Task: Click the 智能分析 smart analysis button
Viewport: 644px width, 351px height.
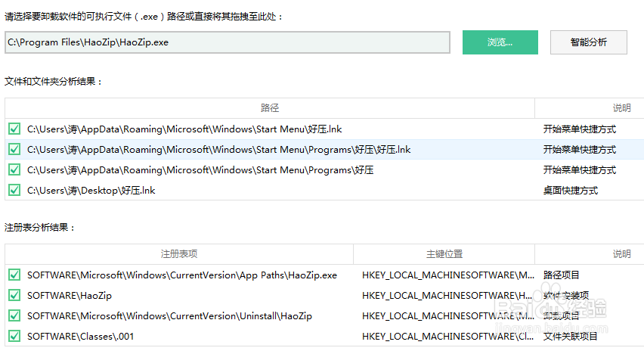Action: (x=589, y=42)
